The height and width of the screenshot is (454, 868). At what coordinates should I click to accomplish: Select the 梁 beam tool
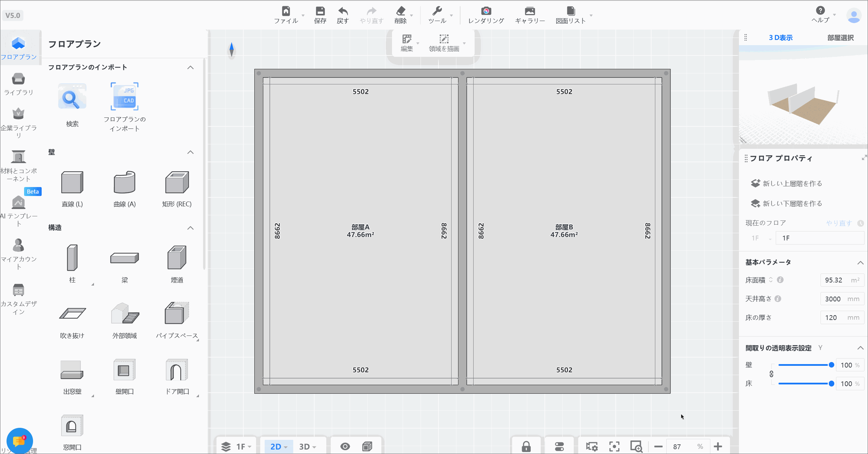pyautogui.click(x=125, y=258)
